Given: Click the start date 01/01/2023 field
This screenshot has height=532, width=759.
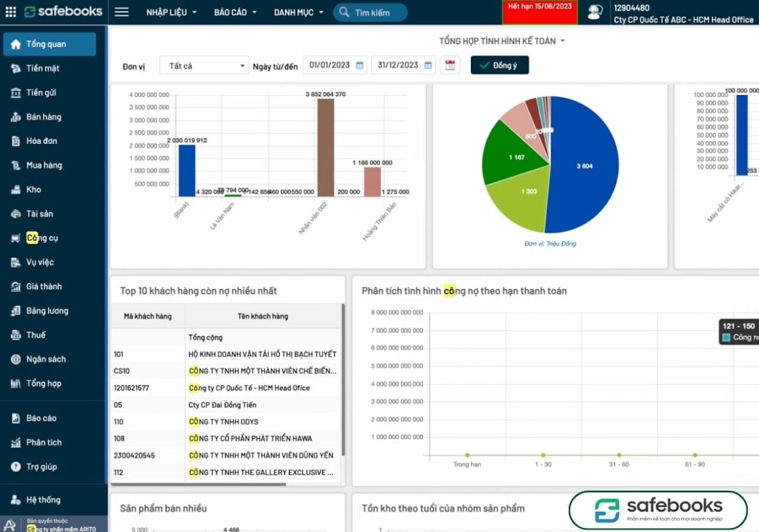Looking at the screenshot, I should 335,65.
